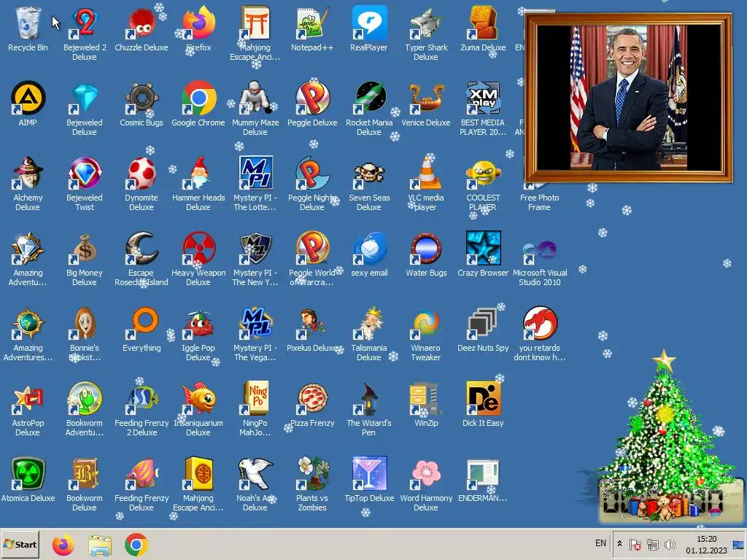The height and width of the screenshot is (560, 747).
Task: Open Windows Explorer from the taskbar
Action: 99,545
